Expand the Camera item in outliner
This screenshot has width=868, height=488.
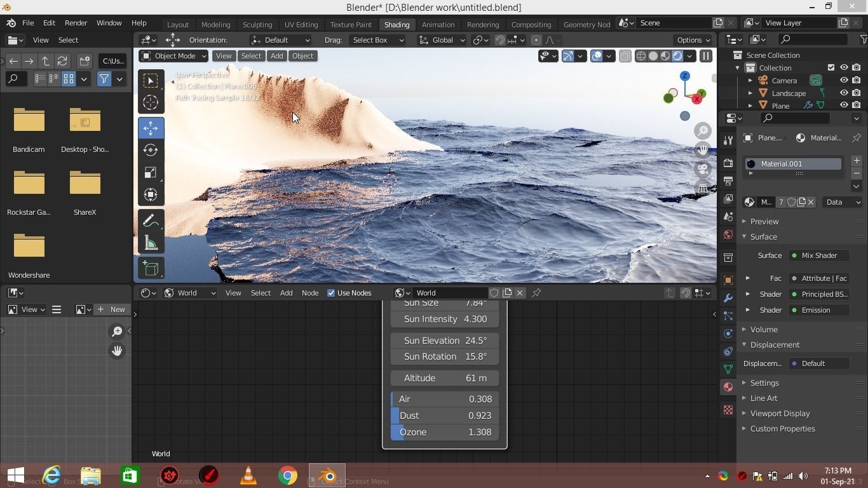pos(750,81)
